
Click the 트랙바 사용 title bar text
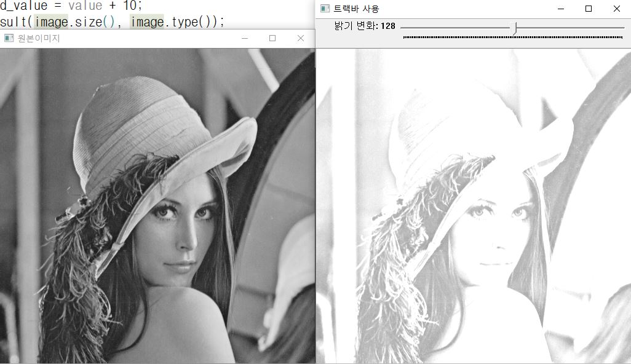click(356, 9)
